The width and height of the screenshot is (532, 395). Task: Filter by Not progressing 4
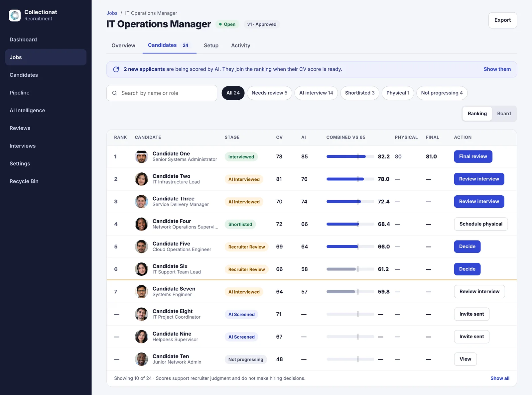[442, 93]
